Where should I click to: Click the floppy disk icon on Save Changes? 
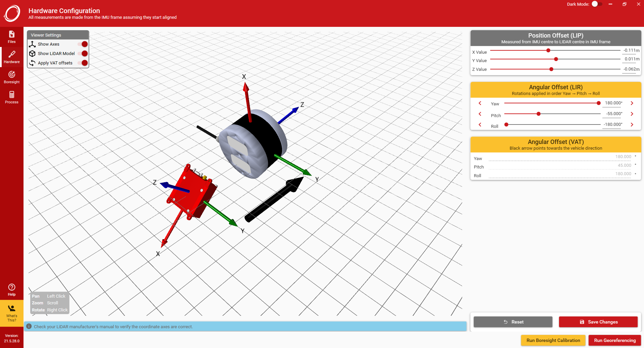tap(582, 322)
